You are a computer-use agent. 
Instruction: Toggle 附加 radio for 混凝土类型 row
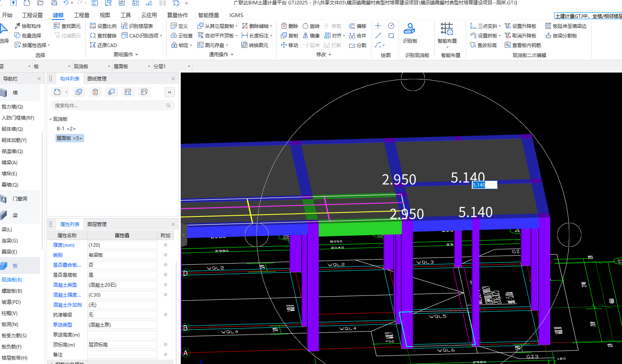tap(166, 285)
